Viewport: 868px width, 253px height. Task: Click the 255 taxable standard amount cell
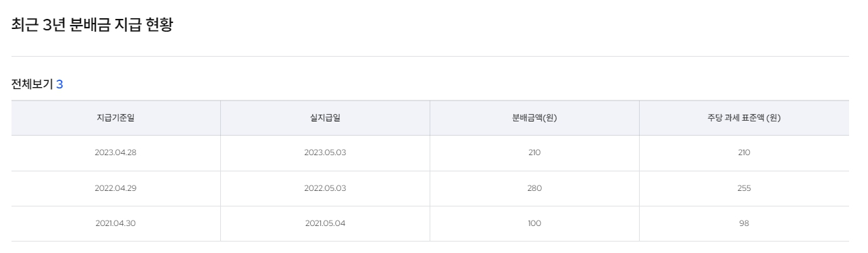(x=744, y=188)
